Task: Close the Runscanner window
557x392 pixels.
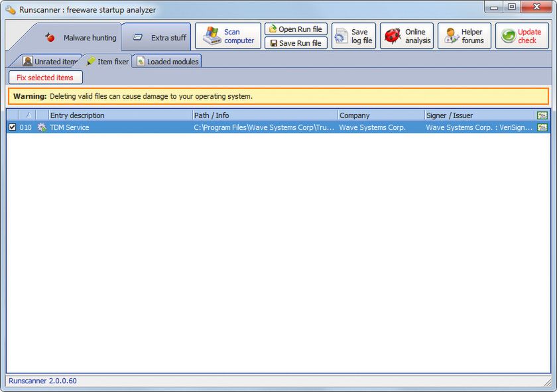Action: (x=536, y=7)
